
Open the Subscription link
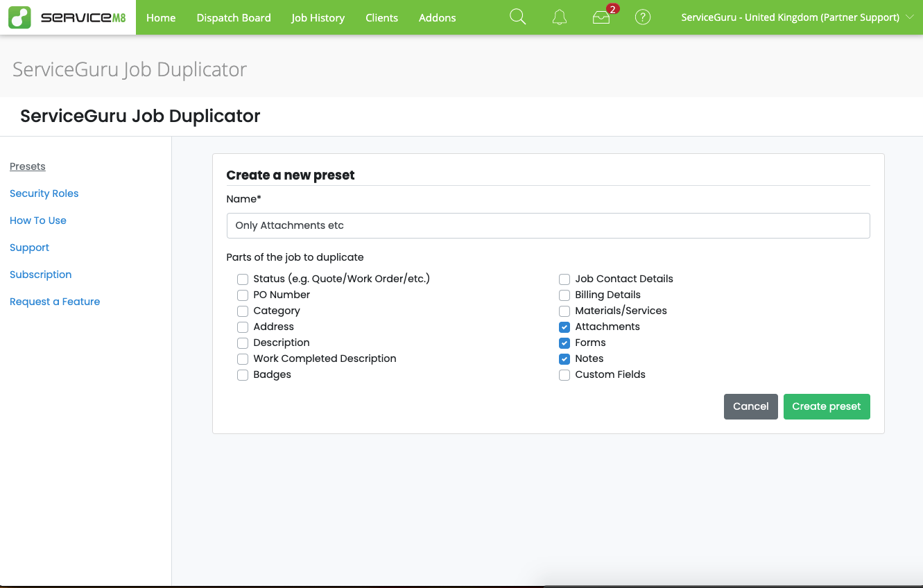pos(41,275)
